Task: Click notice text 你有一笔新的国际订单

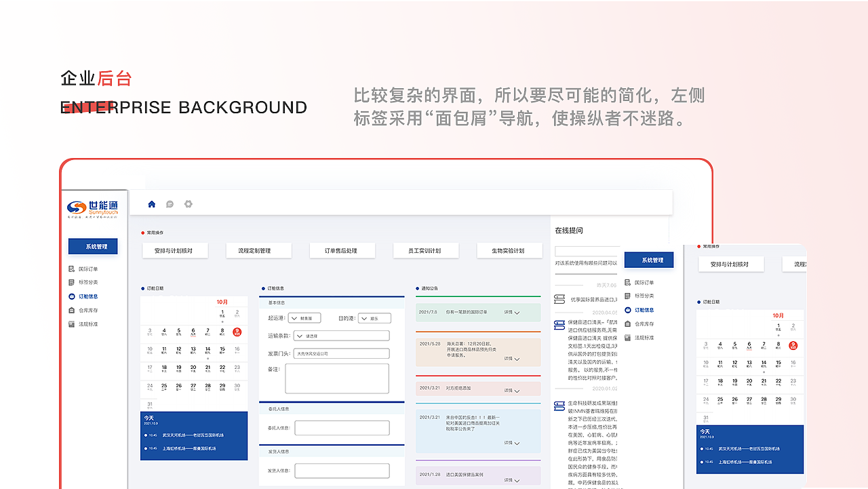Action: point(467,312)
